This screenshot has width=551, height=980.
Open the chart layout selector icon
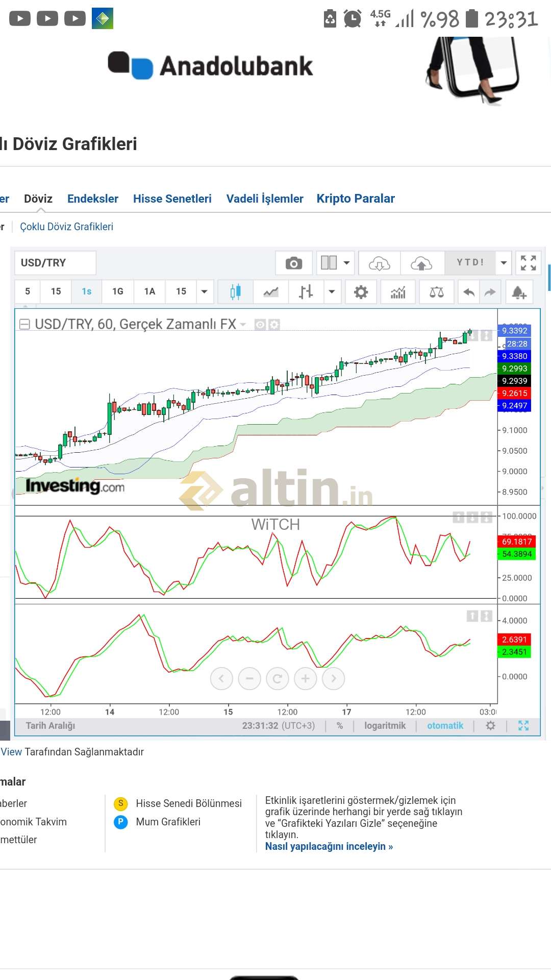tap(329, 263)
